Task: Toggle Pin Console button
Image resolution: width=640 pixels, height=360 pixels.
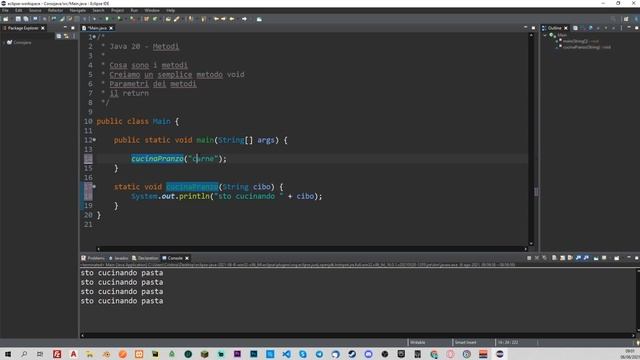Action: [596, 258]
